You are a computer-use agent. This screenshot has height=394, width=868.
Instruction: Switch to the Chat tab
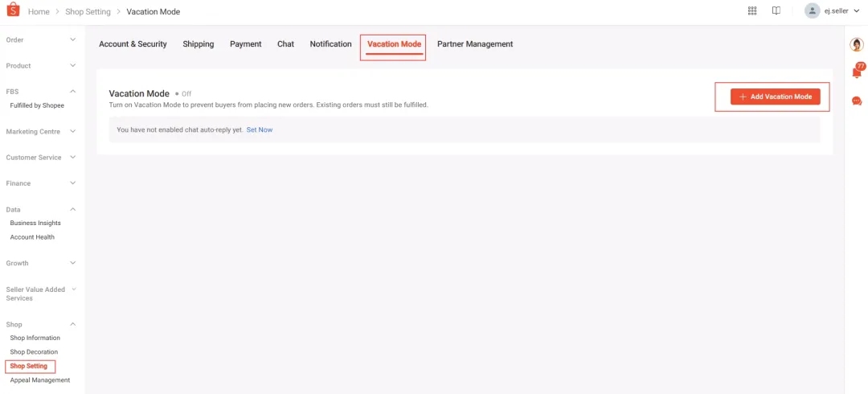pyautogui.click(x=285, y=43)
